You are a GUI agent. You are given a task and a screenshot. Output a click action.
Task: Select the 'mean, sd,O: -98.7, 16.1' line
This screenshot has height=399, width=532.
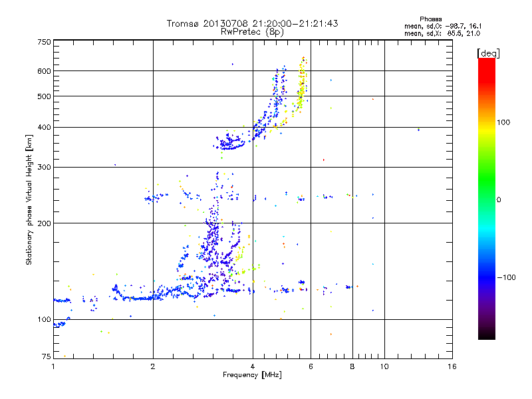(443, 26)
